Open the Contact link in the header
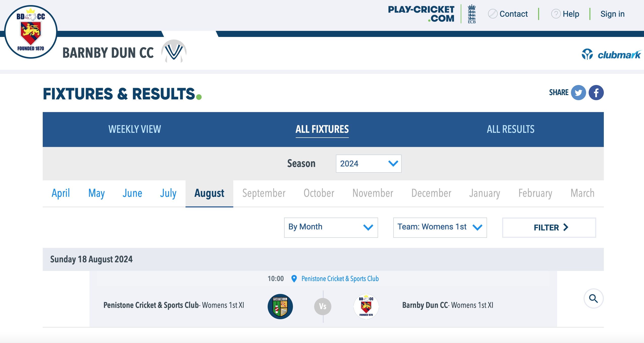Viewport: 644px width, 343px height. click(x=513, y=14)
